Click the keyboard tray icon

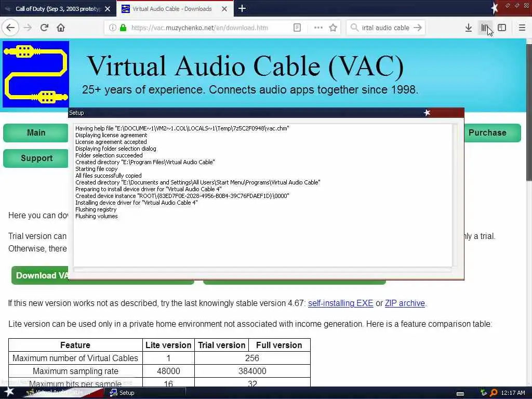(x=460, y=394)
